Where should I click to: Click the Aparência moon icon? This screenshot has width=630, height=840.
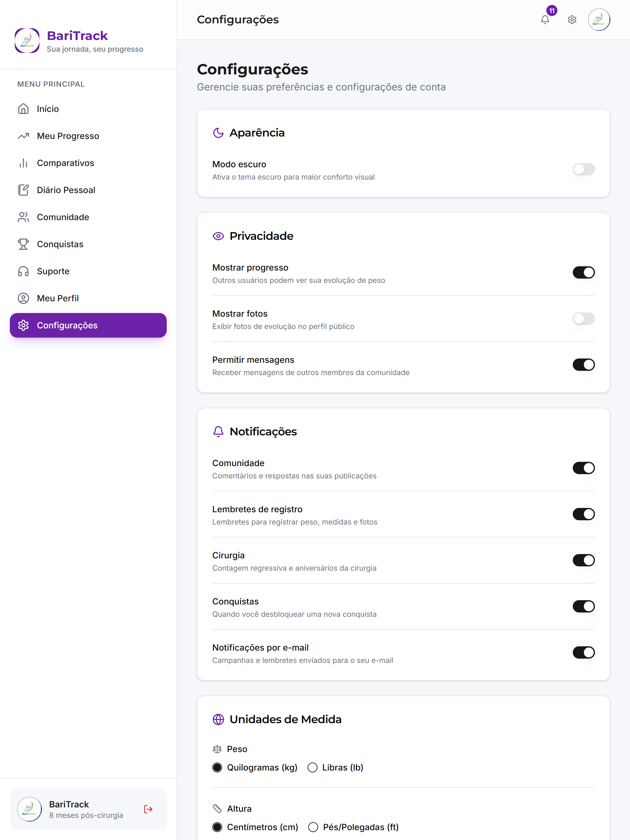(218, 133)
